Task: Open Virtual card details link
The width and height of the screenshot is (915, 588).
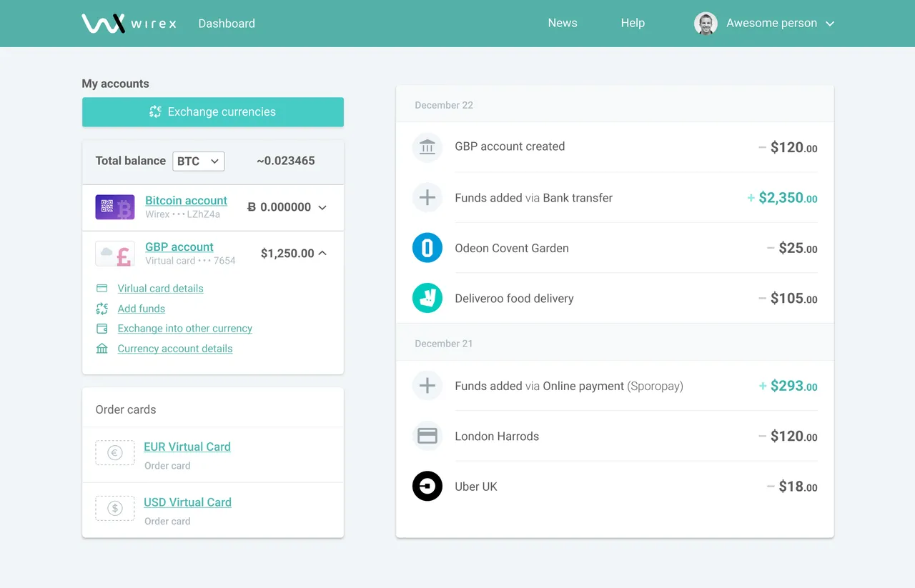Action: click(160, 289)
